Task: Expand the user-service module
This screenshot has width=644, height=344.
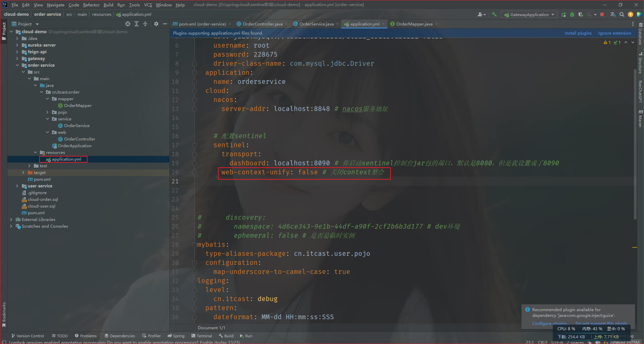Action: (x=17, y=186)
